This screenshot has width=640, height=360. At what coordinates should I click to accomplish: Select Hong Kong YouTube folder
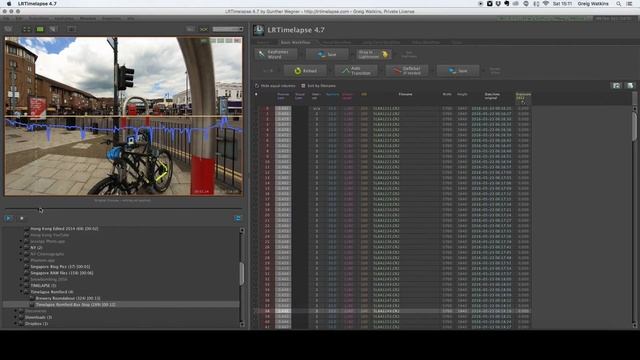(49, 235)
